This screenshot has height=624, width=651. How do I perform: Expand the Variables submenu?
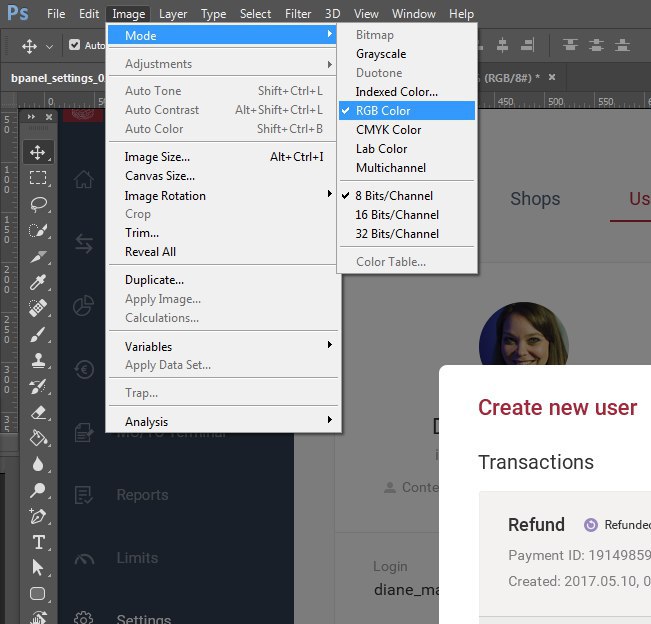point(222,346)
